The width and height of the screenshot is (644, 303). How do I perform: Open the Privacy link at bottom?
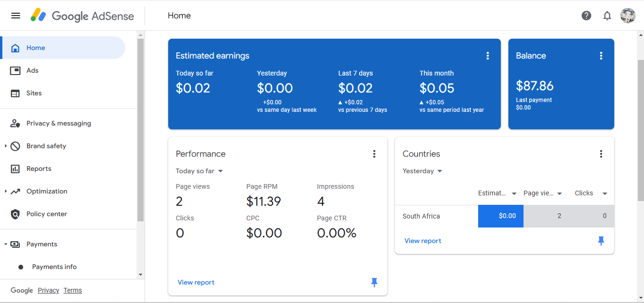(x=48, y=290)
